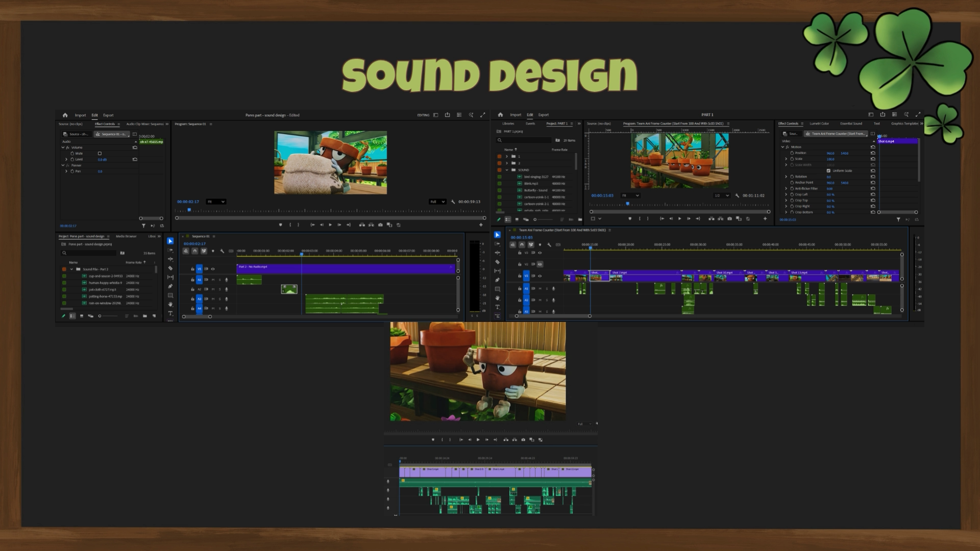Screen dimensions: 980x551
Task: Click the zoom slider in Parvs part project panel
Action: (109, 316)
